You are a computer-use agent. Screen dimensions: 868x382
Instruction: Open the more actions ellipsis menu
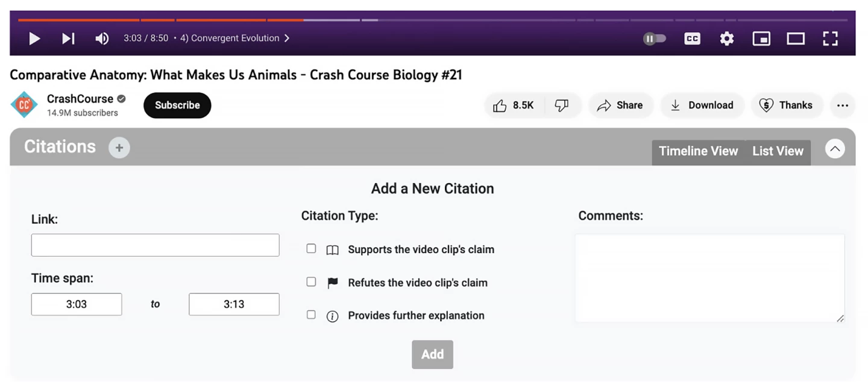843,105
